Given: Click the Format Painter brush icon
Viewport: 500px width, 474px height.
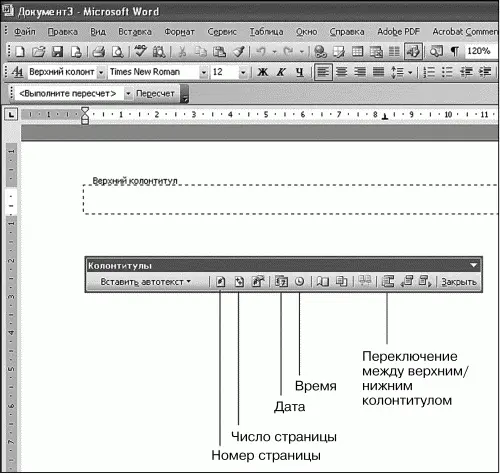Looking at the screenshot, I should coord(239,52).
